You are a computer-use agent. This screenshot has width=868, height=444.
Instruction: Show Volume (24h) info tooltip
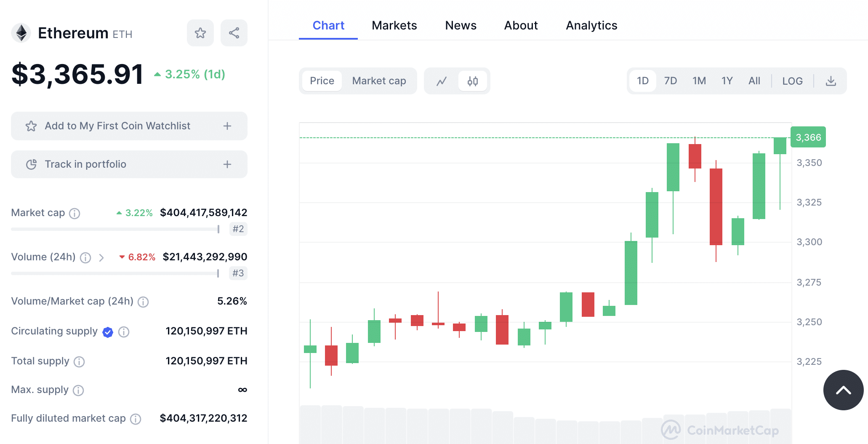[x=85, y=258]
